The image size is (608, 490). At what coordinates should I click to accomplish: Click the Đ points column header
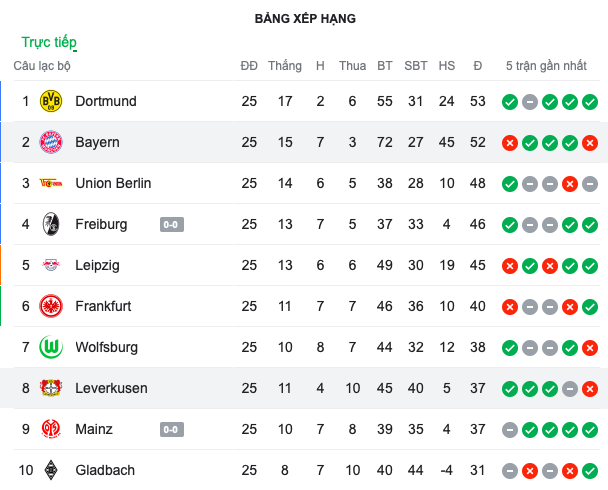(478, 66)
